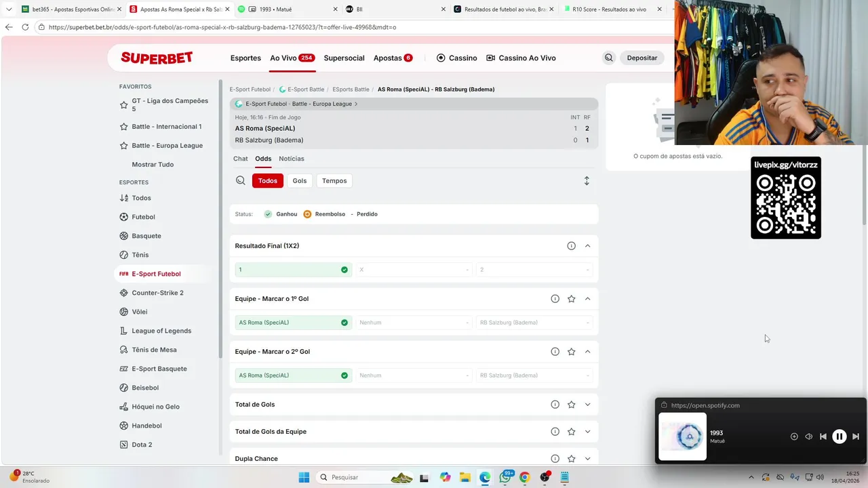
Task: Click the odds search magnifier beside Todos
Action: pyautogui.click(x=241, y=181)
